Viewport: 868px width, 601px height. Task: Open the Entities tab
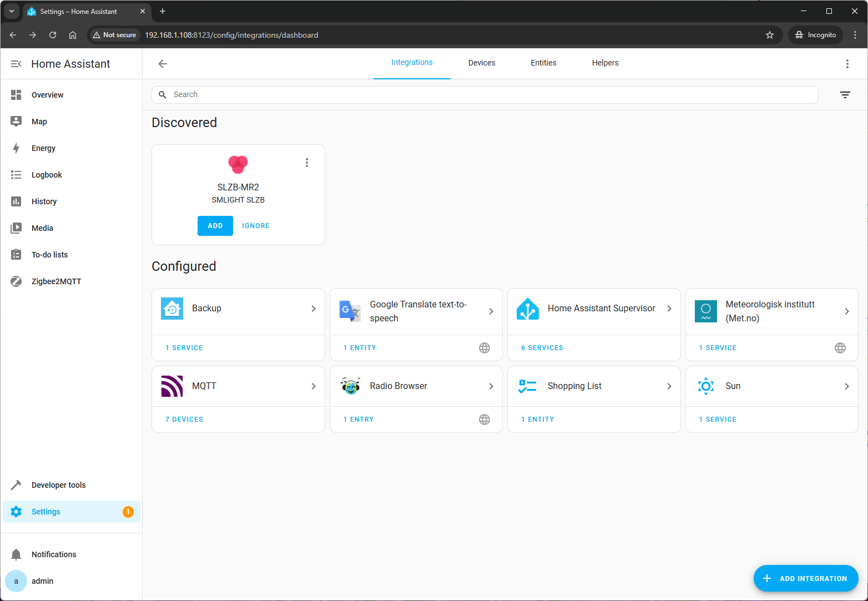[x=543, y=63]
